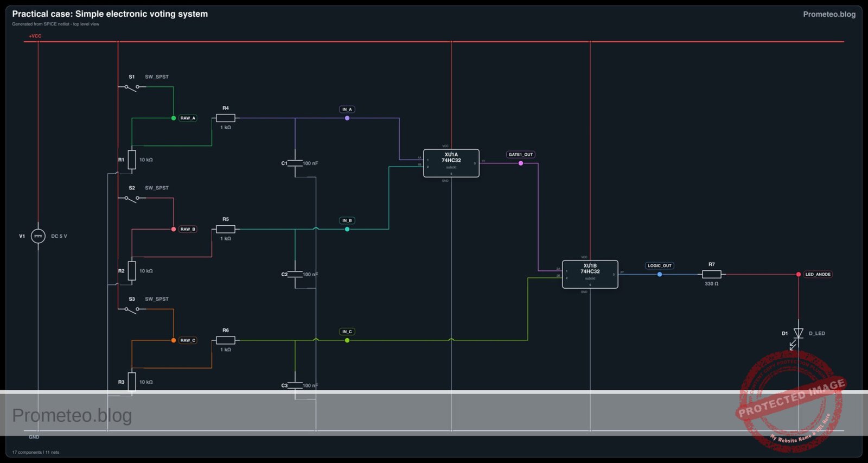Click the '10 kΩ' value beside R2

point(146,271)
